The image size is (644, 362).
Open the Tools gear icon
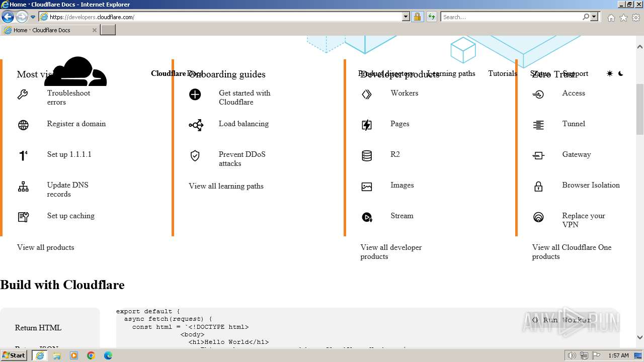coord(636,17)
